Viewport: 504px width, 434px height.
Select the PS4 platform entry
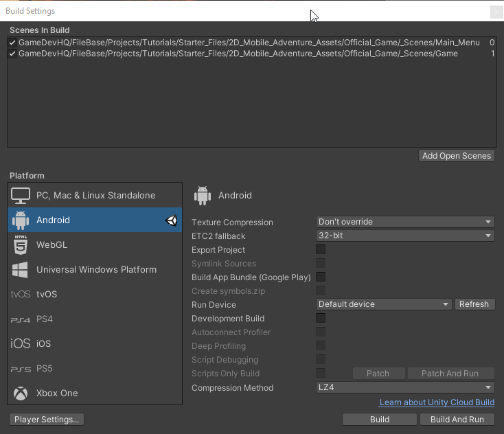(95, 319)
